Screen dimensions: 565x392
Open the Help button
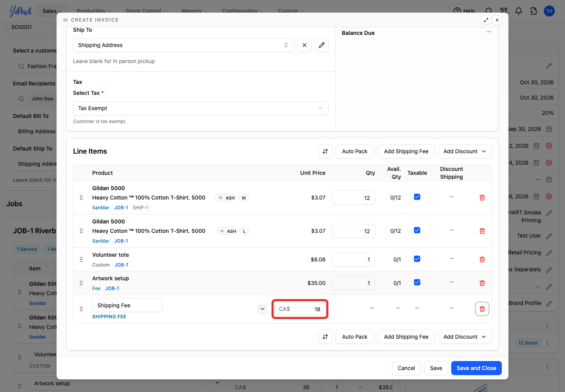click(x=464, y=11)
